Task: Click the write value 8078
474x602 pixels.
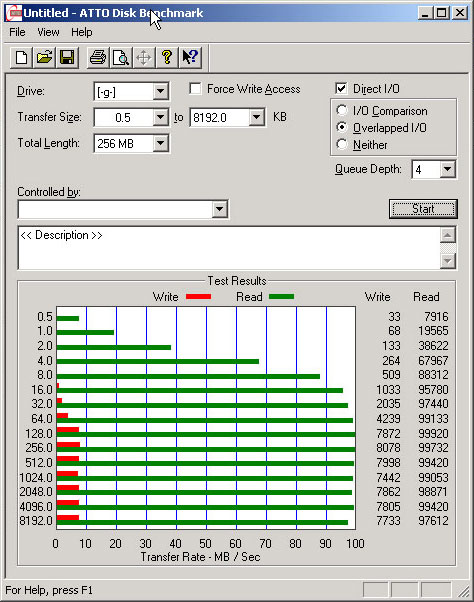Action: 388,448
